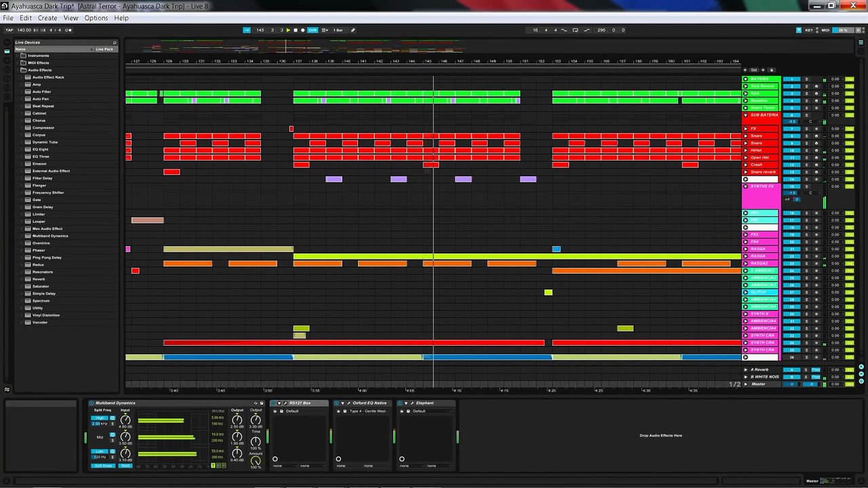
Task: Toggle the High band activator
Action: (113, 418)
